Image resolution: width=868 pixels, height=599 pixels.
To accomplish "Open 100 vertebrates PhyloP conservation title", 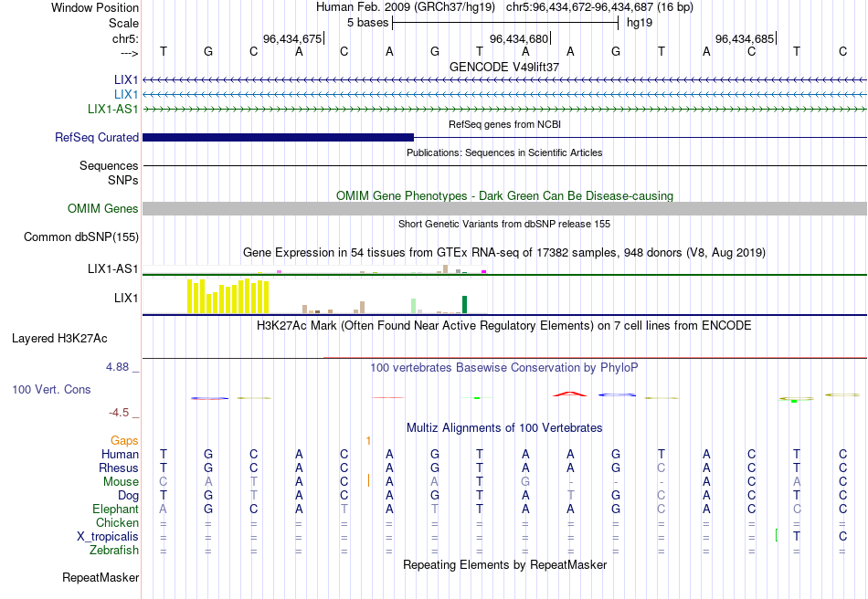I will pyautogui.click(x=504, y=368).
